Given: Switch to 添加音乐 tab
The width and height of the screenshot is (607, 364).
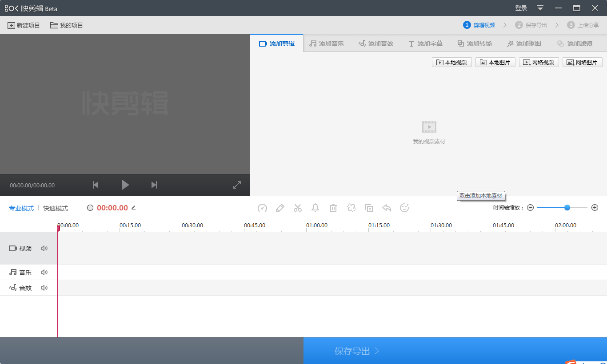Looking at the screenshot, I should (x=327, y=44).
